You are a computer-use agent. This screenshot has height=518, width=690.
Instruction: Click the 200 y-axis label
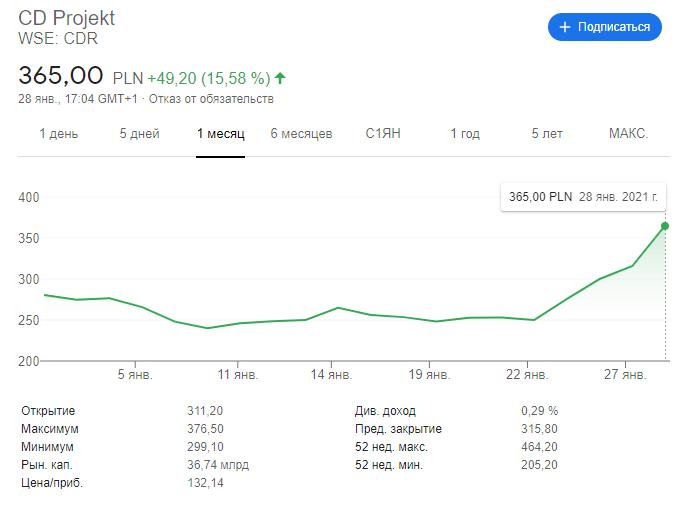[x=29, y=361]
